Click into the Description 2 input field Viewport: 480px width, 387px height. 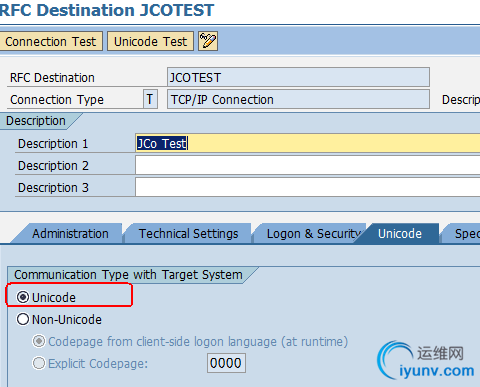308,165
